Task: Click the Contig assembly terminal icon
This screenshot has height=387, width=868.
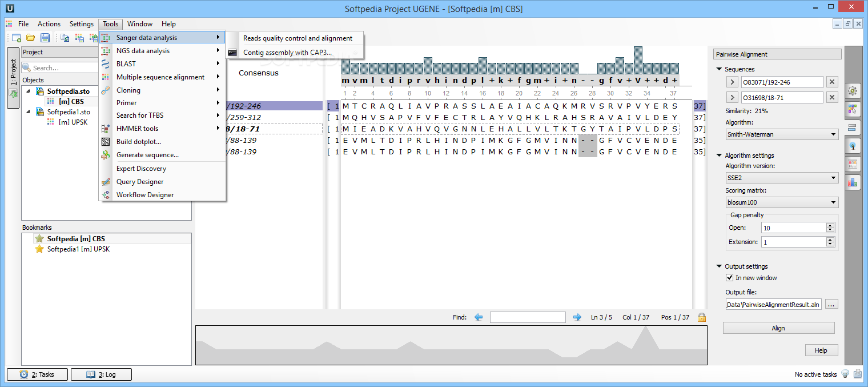Action: 232,53
